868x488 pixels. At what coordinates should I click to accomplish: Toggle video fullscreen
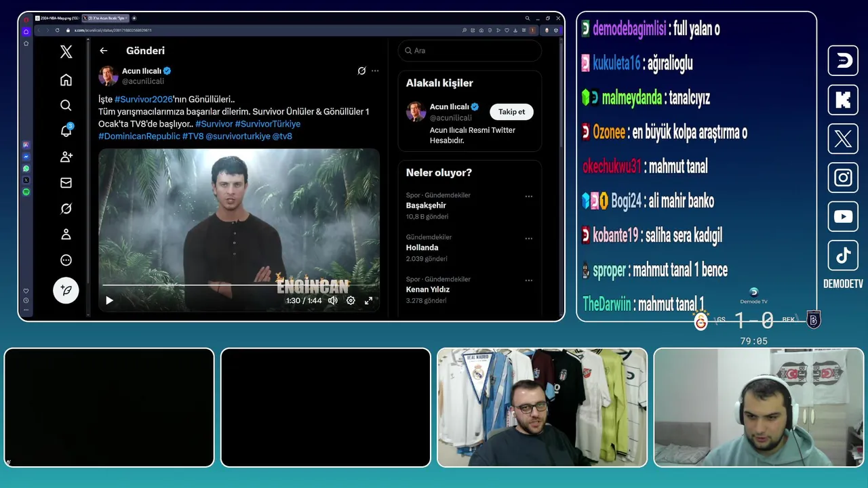point(368,300)
